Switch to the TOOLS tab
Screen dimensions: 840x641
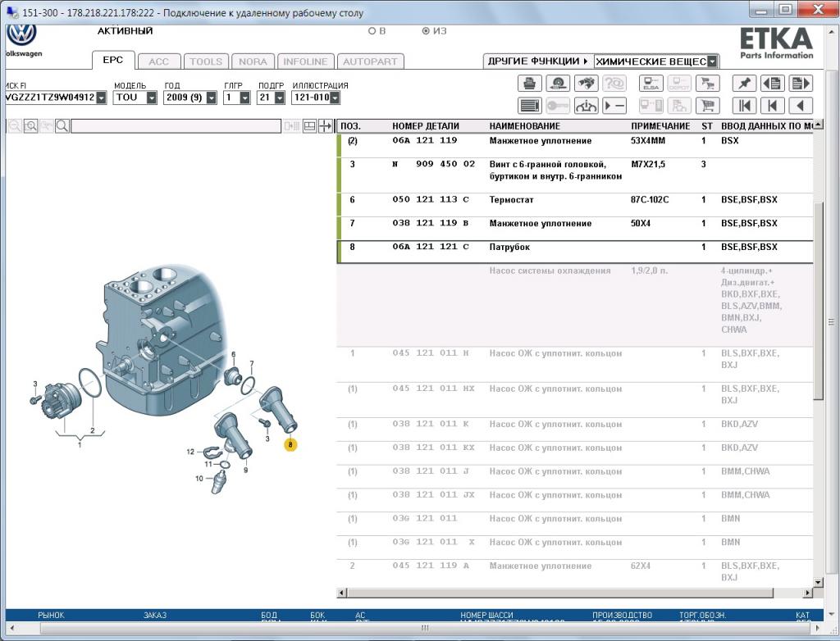point(206,61)
